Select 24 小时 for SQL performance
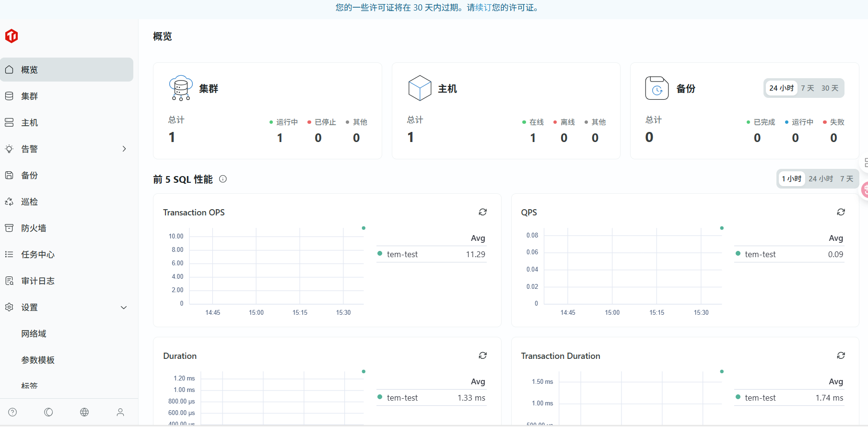Viewport: 868px width, 427px height. [x=821, y=179]
